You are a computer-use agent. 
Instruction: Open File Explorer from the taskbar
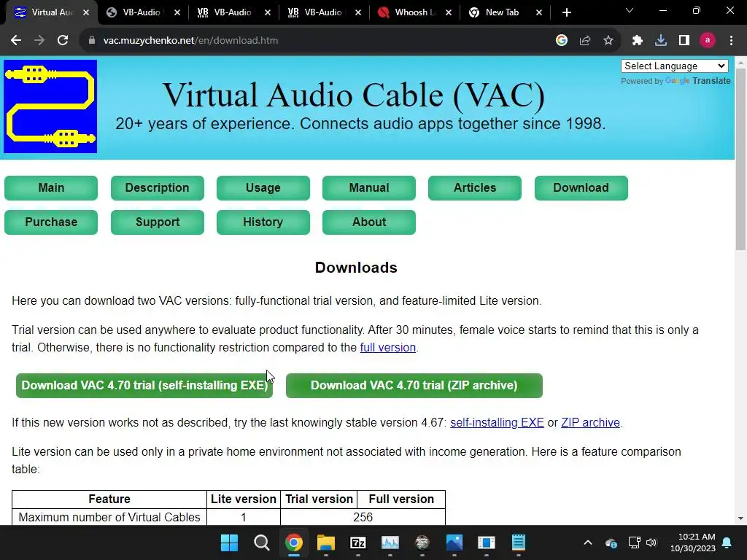coord(326,542)
